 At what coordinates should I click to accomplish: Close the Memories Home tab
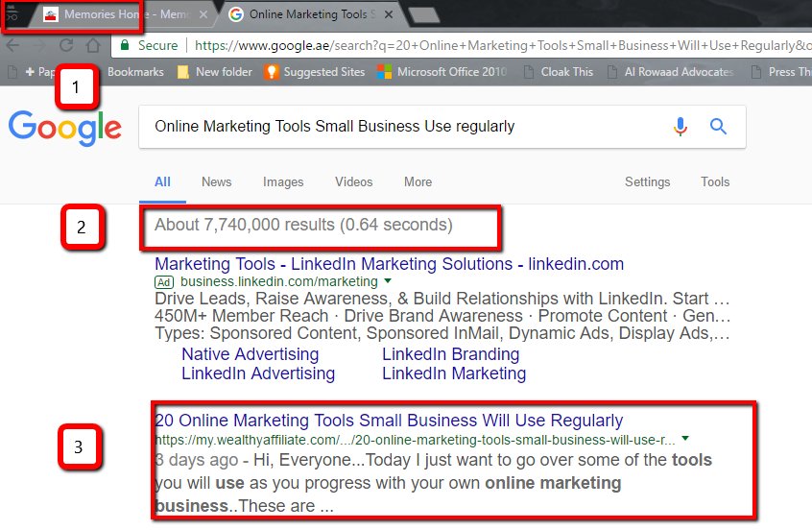click(203, 14)
